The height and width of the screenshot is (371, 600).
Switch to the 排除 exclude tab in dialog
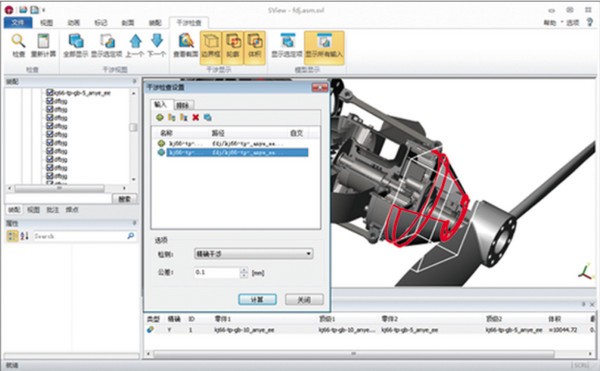click(x=183, y=105)
